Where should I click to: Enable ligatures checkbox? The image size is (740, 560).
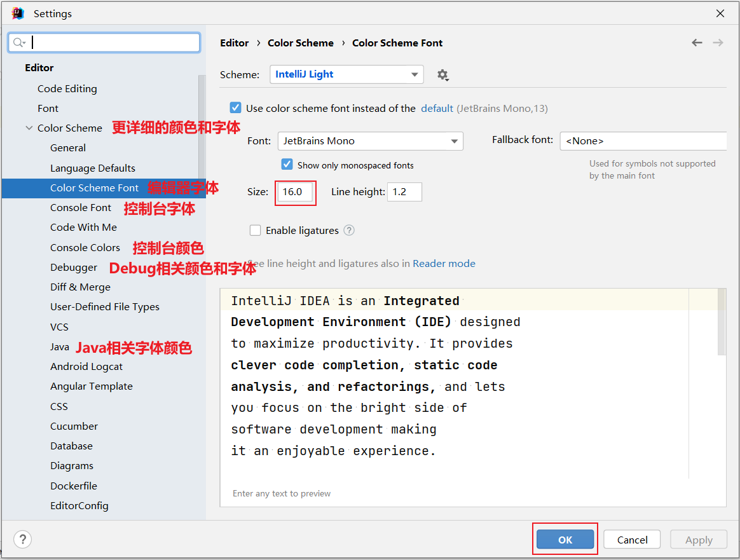pyautogui.click(x=255, y=230)
